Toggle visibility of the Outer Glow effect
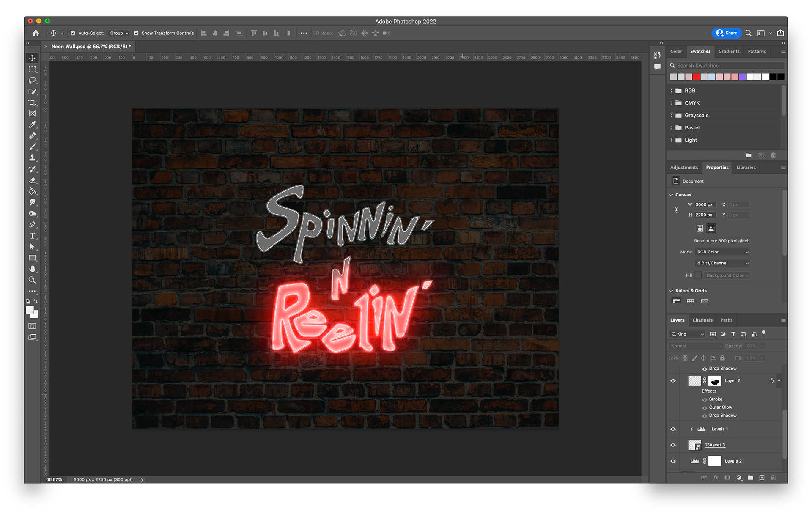The width and height of the screenshot is (812, 515). 704,407
